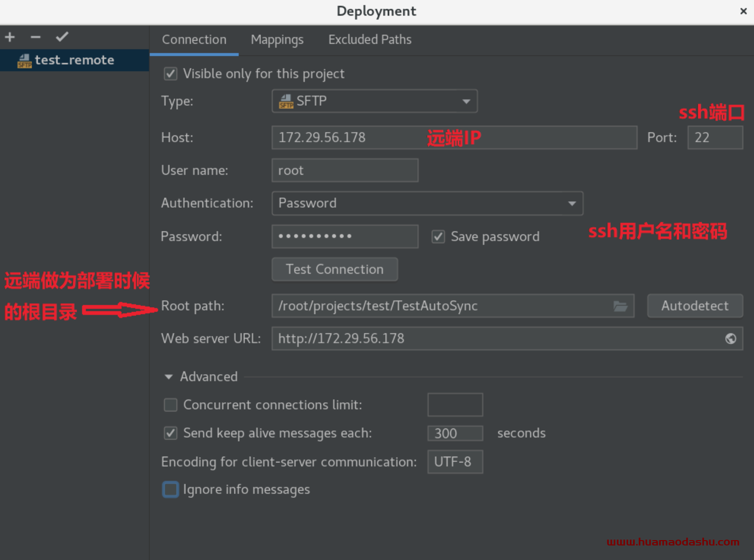The width and height of the screenshot is (754, 560).
Task: Open the Excluded Paths tab
Action: click(370, 40)
